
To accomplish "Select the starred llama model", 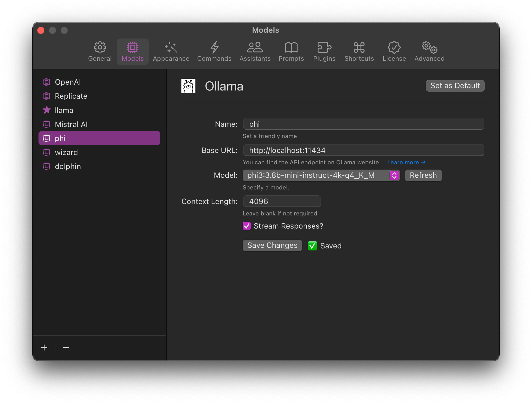I will [99, 110].
